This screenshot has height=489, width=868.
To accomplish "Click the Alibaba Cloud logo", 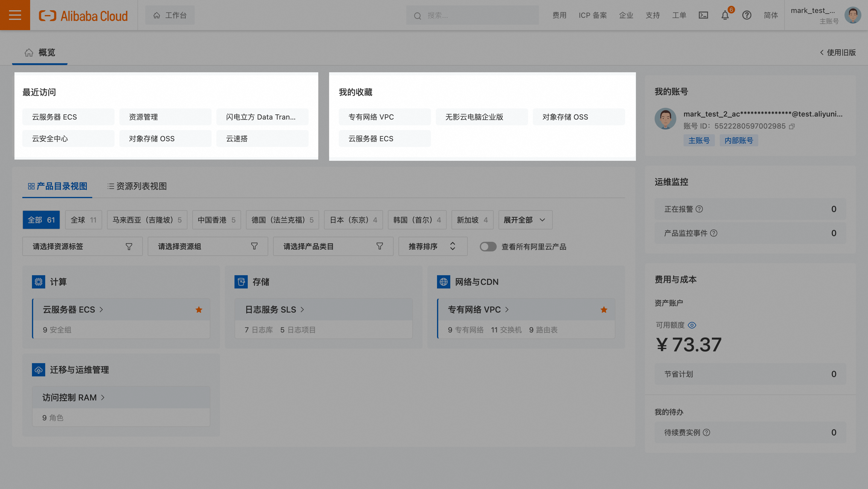I will (x=83, y=15).
